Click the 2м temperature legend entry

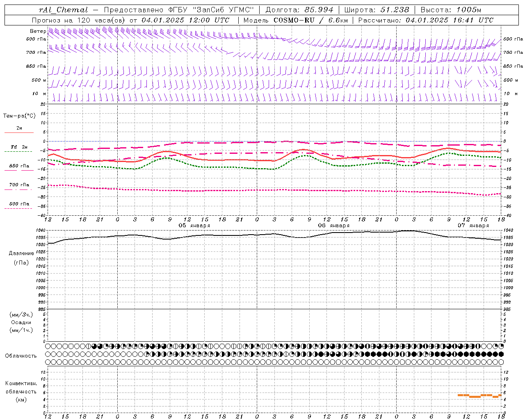pos(19,128)
